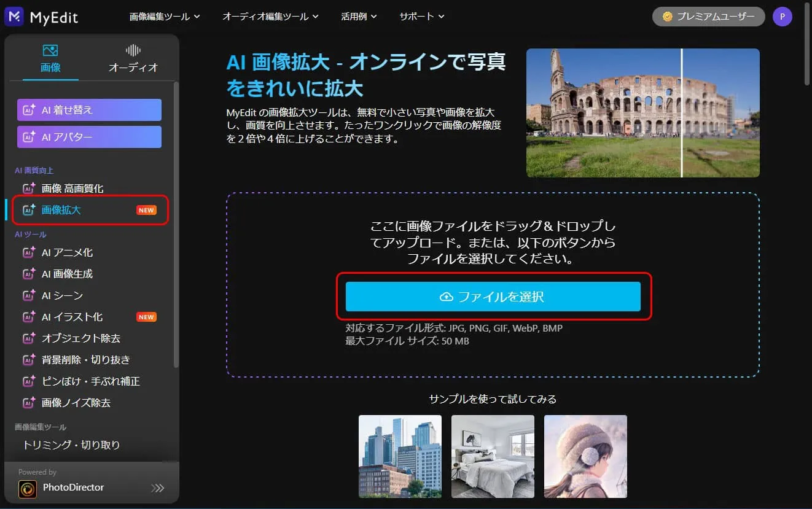Viewport: 812px width, 509px height.
Task: Click the NEW badge beside AI イラスト化
Action: (x=146, y=317)
